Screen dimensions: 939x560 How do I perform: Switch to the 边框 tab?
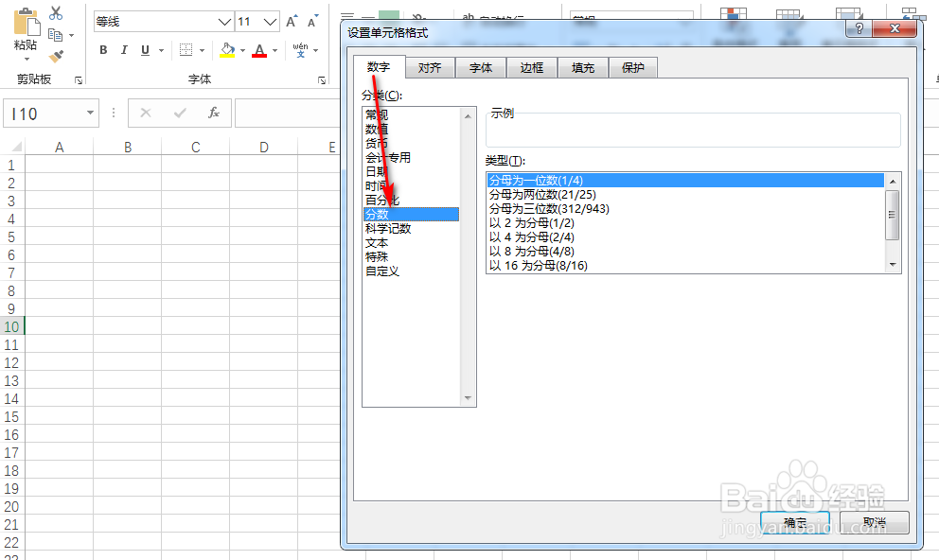tap(531, 67)
